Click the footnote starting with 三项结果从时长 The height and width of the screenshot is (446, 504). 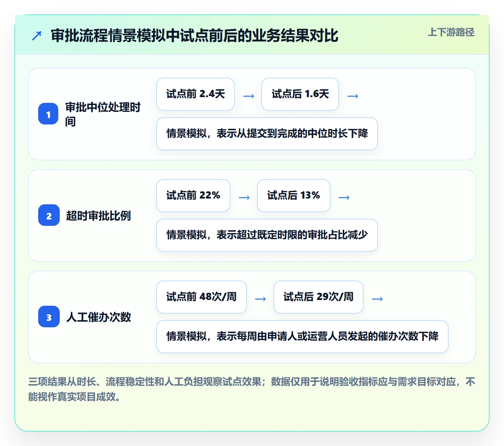tap(252, 389)
